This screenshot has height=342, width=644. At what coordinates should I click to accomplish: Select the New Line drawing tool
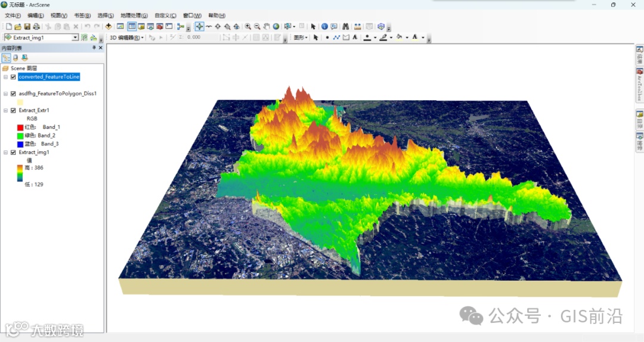point(336,38)
